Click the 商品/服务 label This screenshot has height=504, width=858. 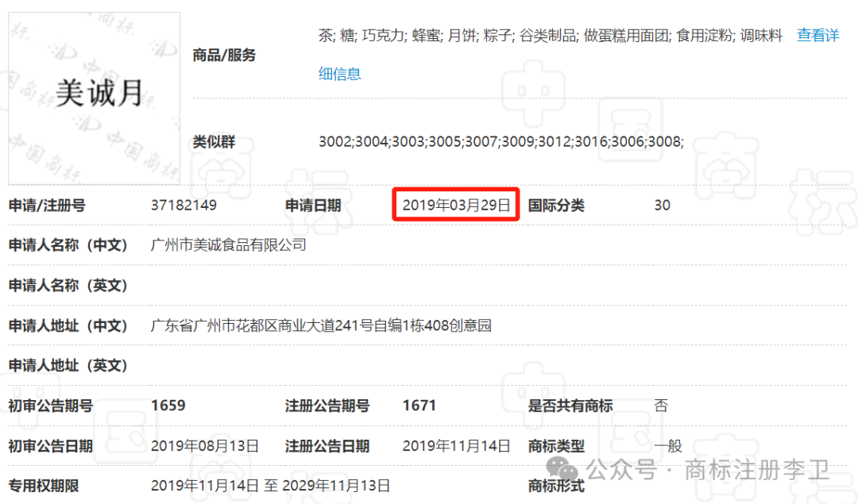pyautogui.click(x=224, y=56)
